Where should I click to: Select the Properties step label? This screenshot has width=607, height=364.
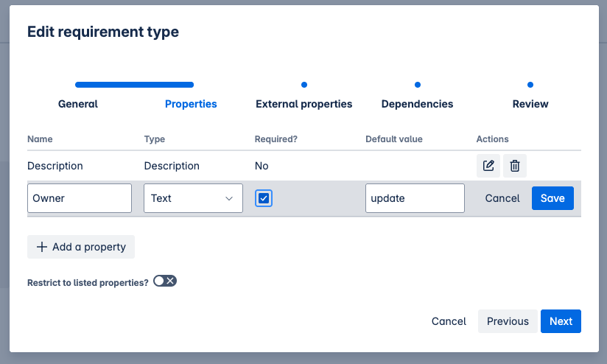click(x=191, y=104)
